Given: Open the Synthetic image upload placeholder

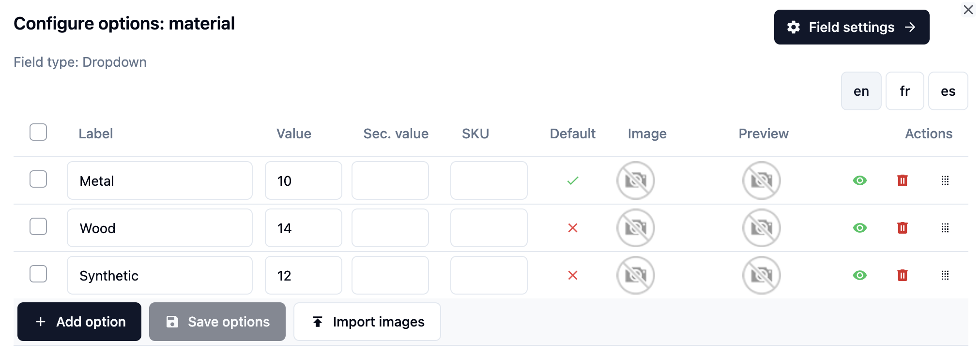Looking at the screenshot, I should click(636, 275).
